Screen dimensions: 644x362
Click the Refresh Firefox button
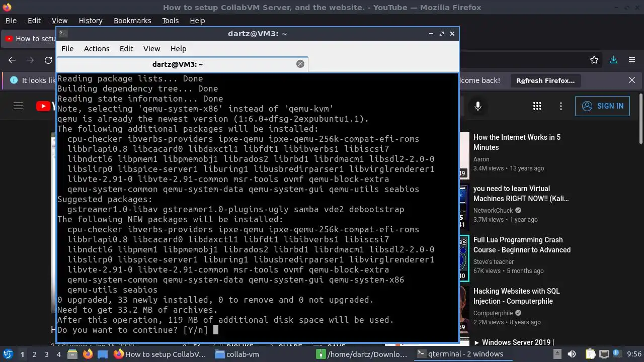pos(545,80)
